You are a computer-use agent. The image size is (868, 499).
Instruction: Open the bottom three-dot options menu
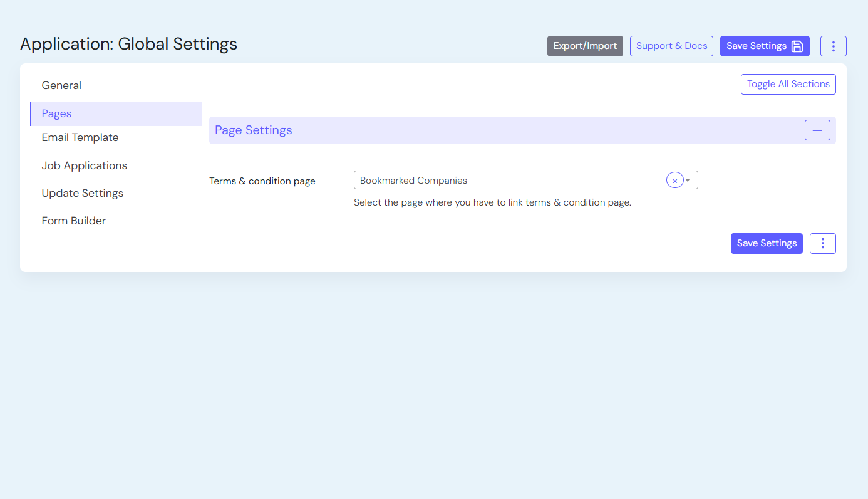click(822, 244)
